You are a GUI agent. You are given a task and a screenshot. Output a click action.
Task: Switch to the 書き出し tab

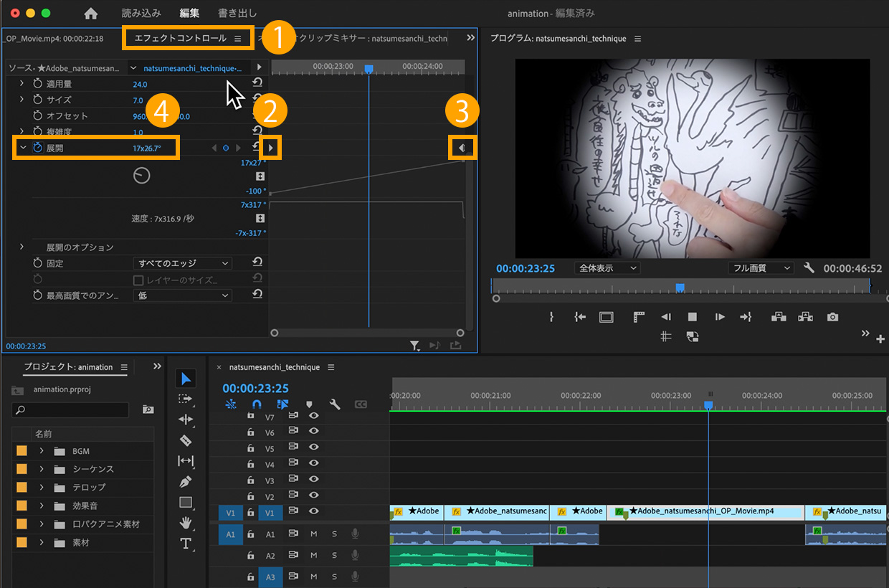tap(237, 13)
